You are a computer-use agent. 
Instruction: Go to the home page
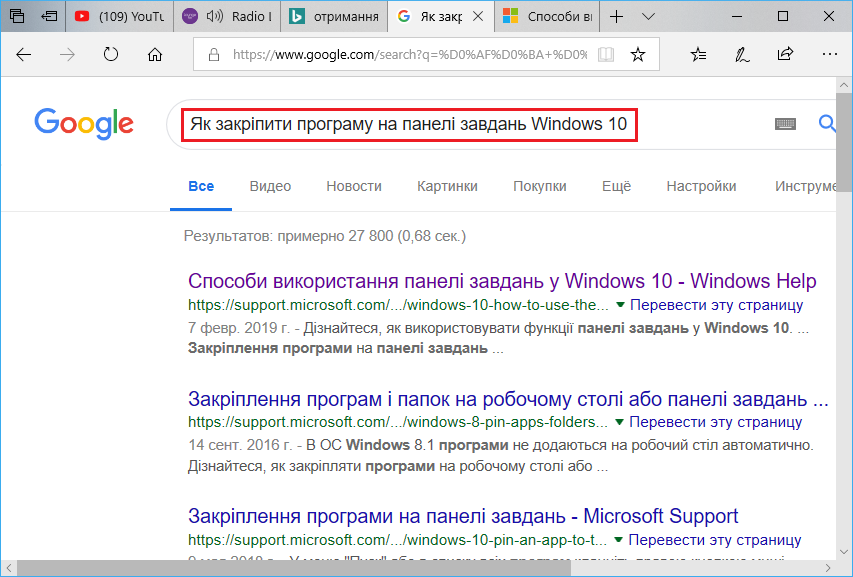coord(155,54)
